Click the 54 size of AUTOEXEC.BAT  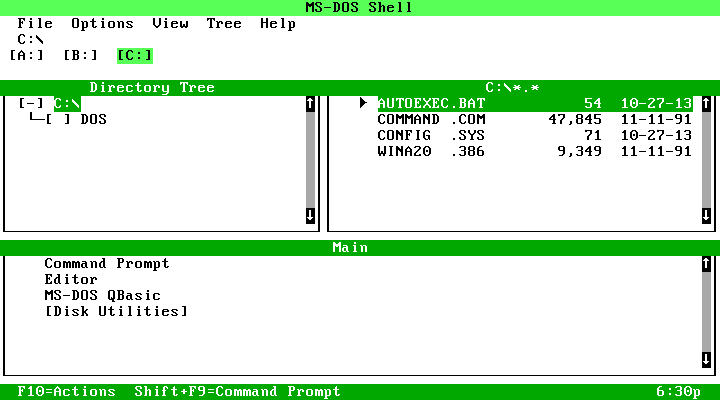[x=593, y=103]
